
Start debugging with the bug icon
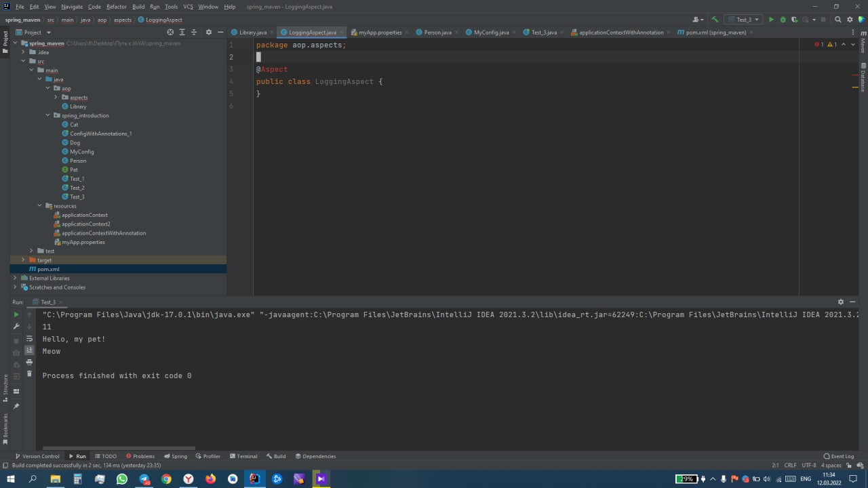coord(783,20)
